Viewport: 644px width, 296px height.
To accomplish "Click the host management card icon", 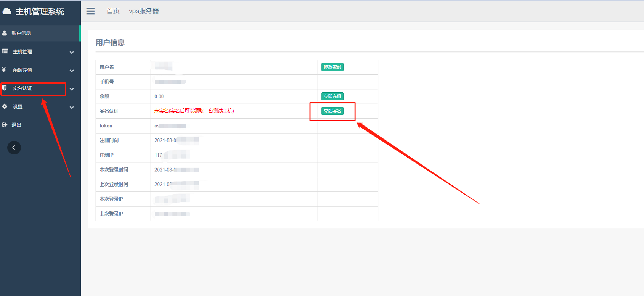I will pos(5,51).
